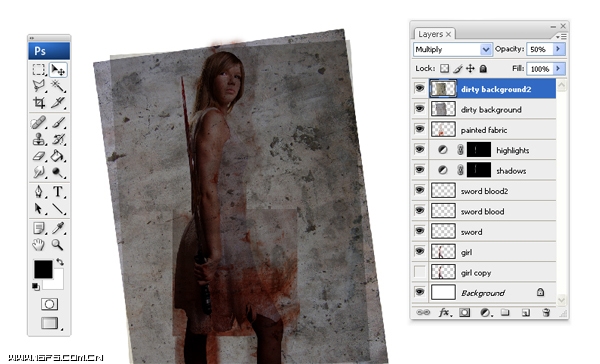Click the highlights layer mask thumbnail

(x=479, y=150)
